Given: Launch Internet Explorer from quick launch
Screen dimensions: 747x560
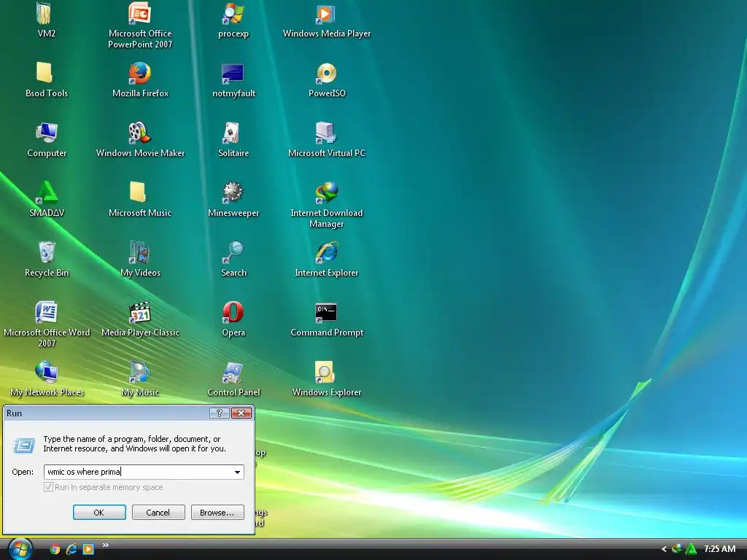Looking at the screenshot, I should (x=71, y=550).
